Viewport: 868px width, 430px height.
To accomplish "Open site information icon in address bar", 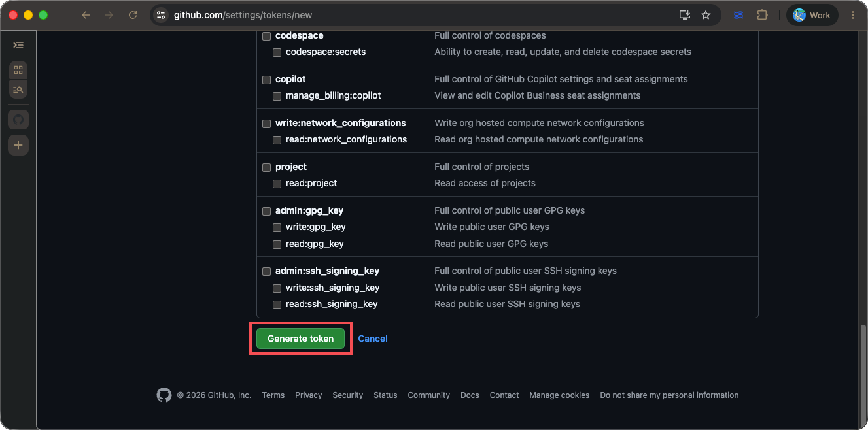I will point(162,15).
